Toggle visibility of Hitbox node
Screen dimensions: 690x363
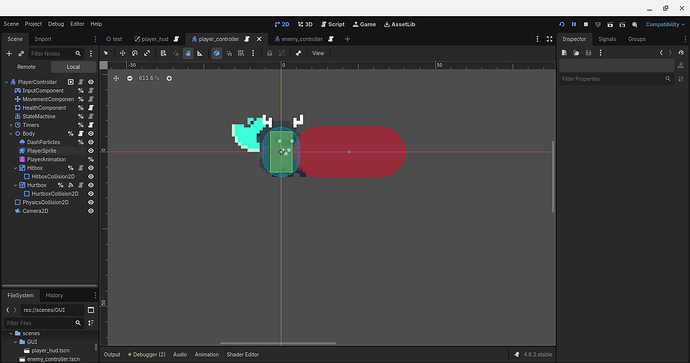tap(91, 168)
